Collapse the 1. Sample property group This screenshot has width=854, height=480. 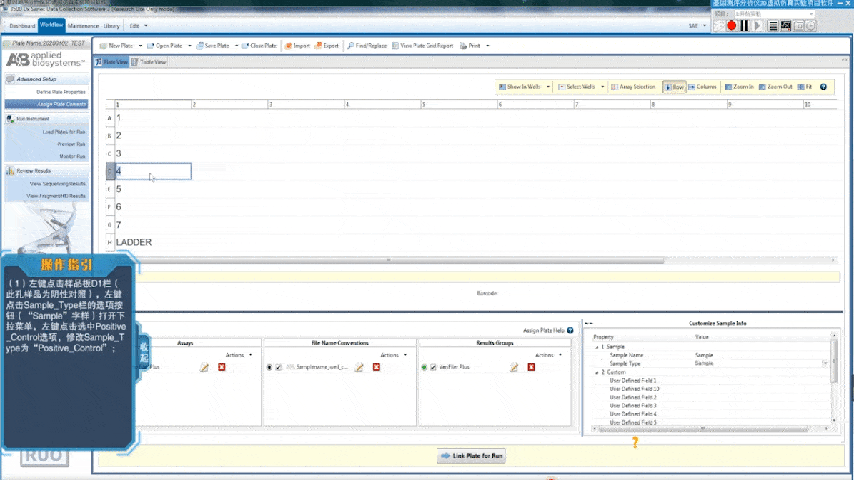click(x=596, y=347)
